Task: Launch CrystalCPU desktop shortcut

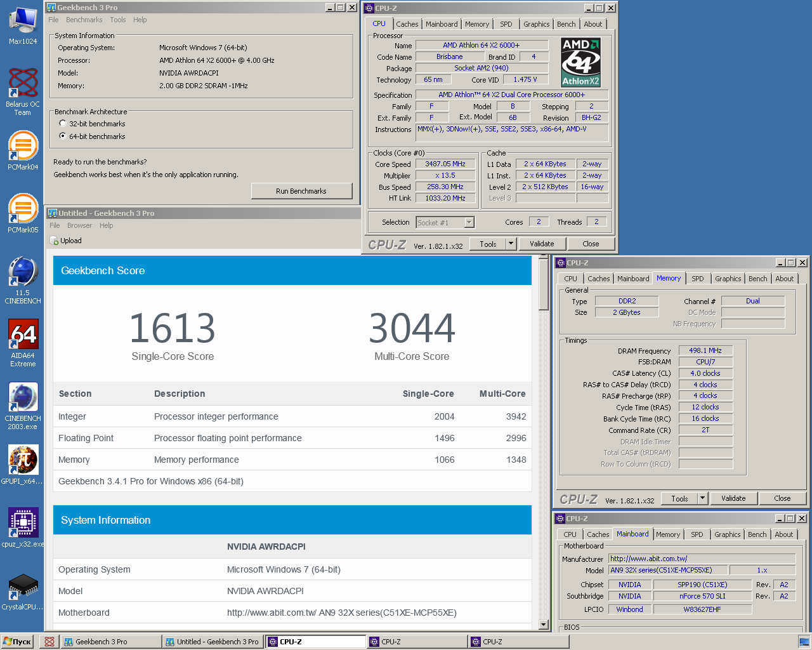Action: tap(23, 590)
